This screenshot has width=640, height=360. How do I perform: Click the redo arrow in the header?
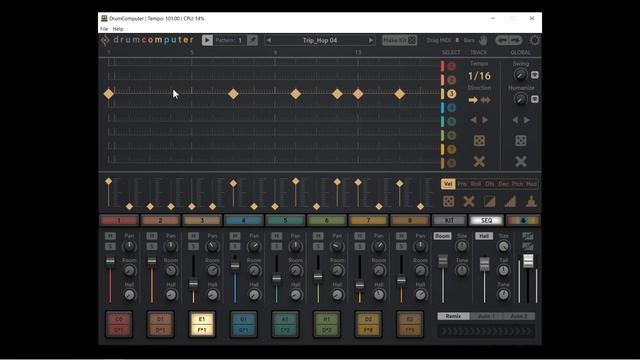click(516, 40)
